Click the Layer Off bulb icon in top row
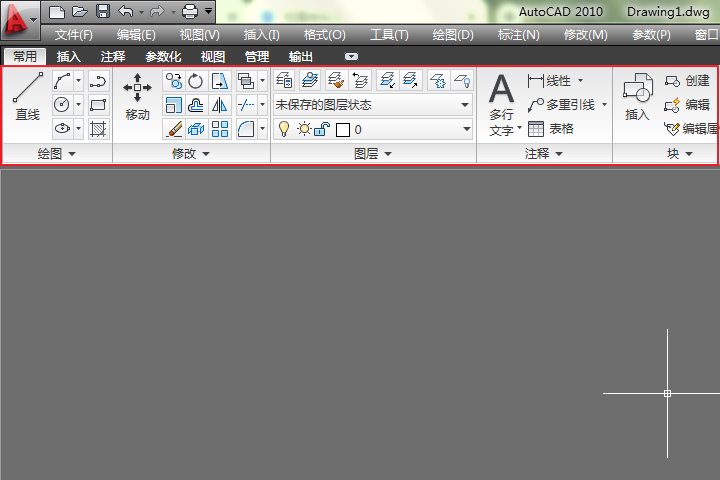 point(462,80)
